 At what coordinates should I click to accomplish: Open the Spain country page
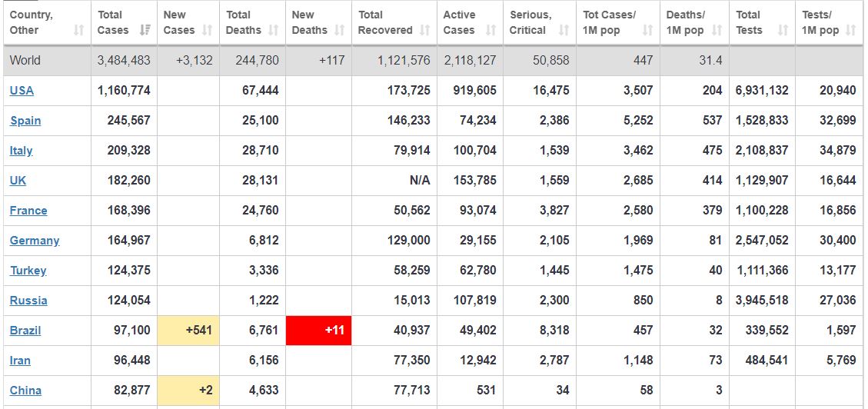click(25, 121)
